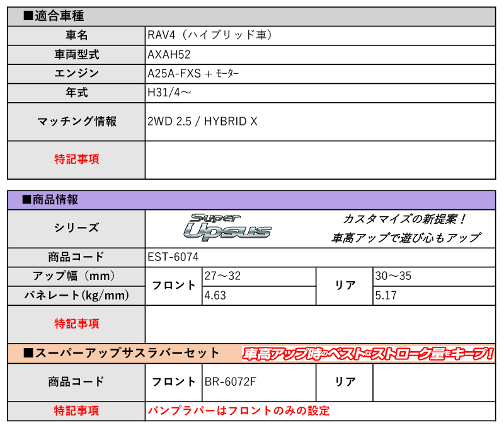Select the AXAH52 model code cell

(169, 55)
